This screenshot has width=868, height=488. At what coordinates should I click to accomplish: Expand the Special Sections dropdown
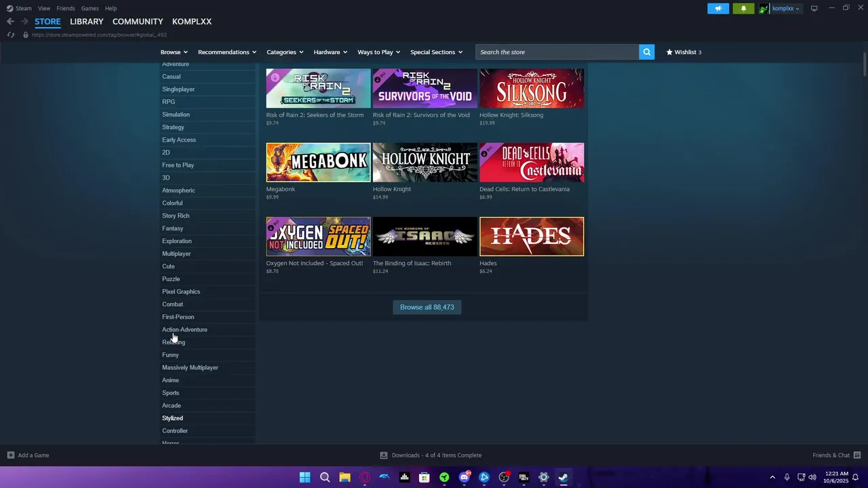point(436,52)
